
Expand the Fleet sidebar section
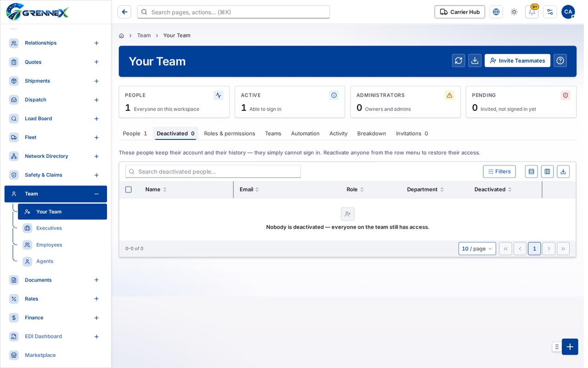click(x=96, y=138)
